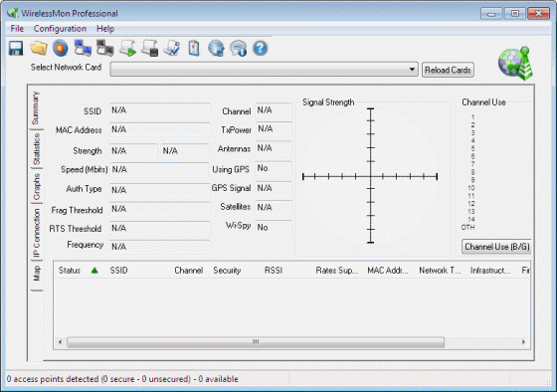Click the blue Help question mark icon

261,48
